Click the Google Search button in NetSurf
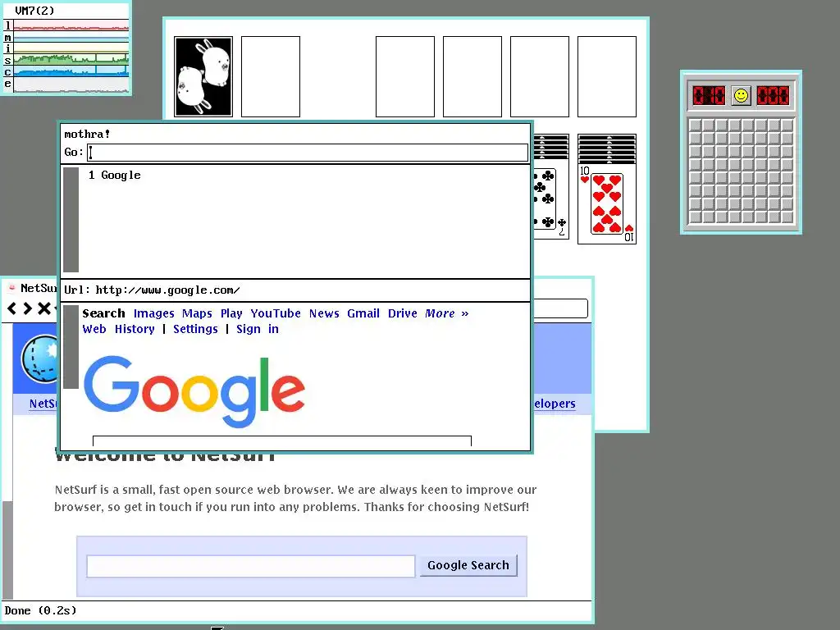840x630 pixels. coord(468,565)
